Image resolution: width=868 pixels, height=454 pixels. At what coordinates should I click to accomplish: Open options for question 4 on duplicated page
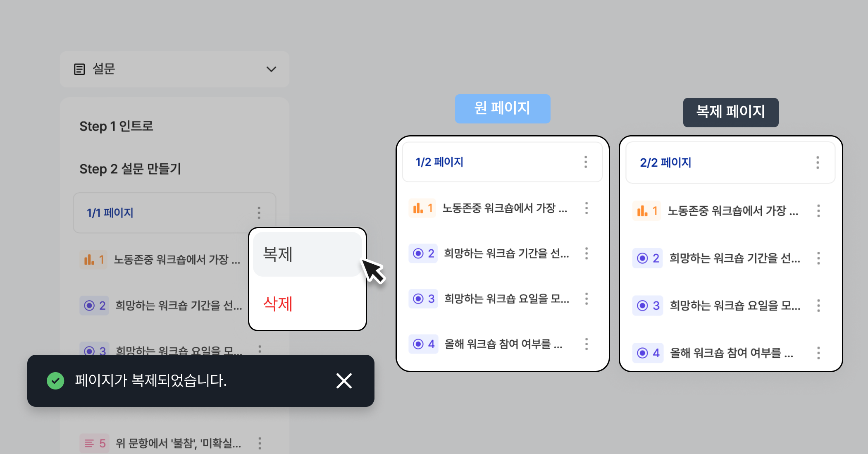point(818,353)
